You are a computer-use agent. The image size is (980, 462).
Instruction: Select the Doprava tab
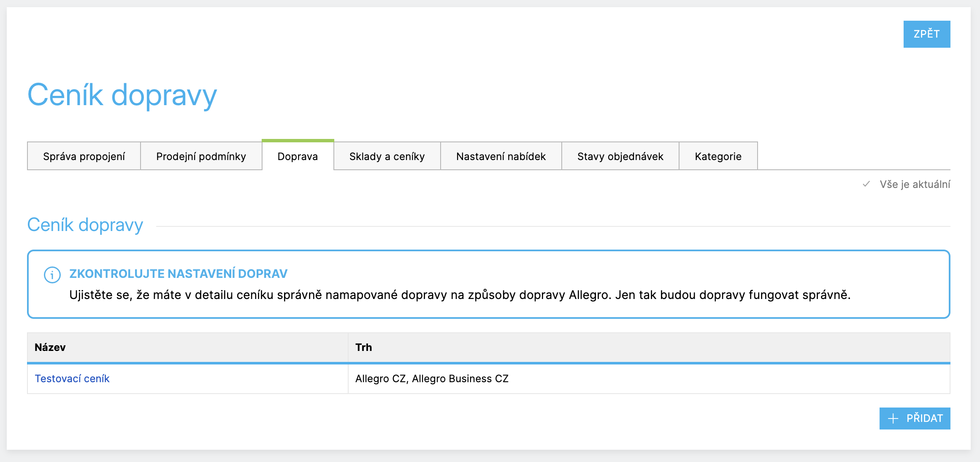click(x=298, y=156)
